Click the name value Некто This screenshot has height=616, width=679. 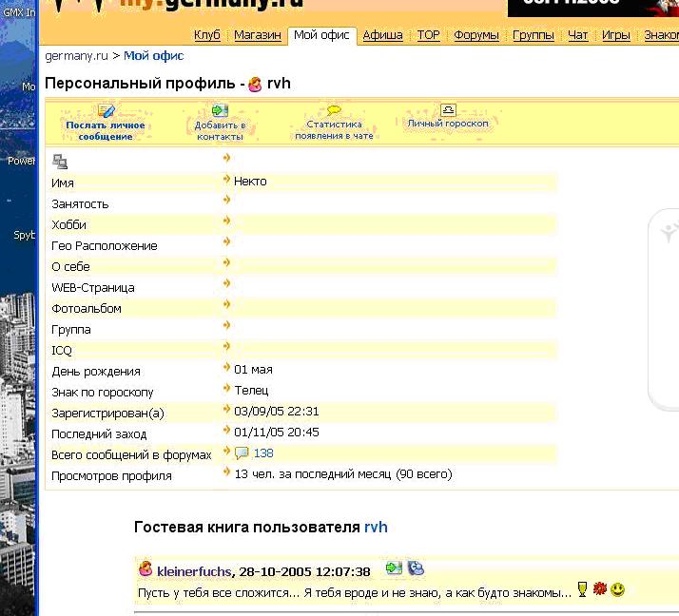250,182
